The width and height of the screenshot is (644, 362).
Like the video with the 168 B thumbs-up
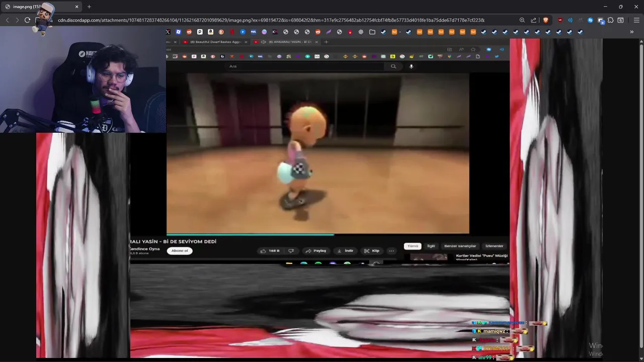(x=270, y=251)
